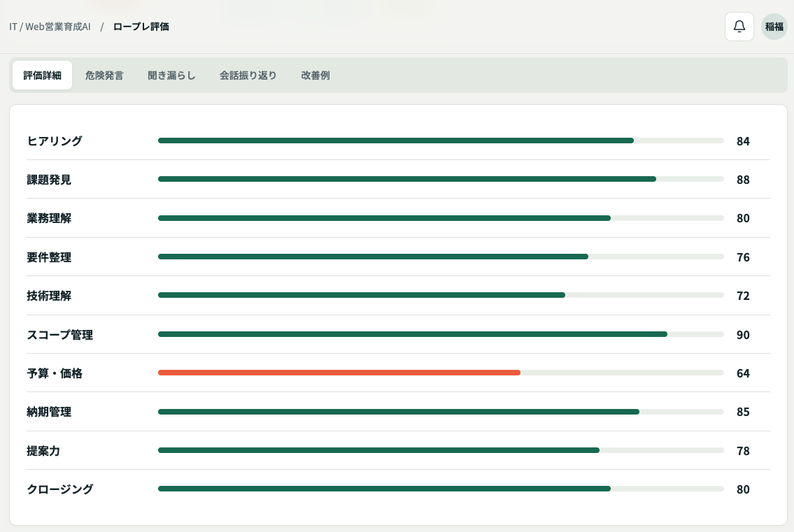Select the 課題発見 label
The height and width of the screenshot is (532, 794).
click(x=49, y=180)
